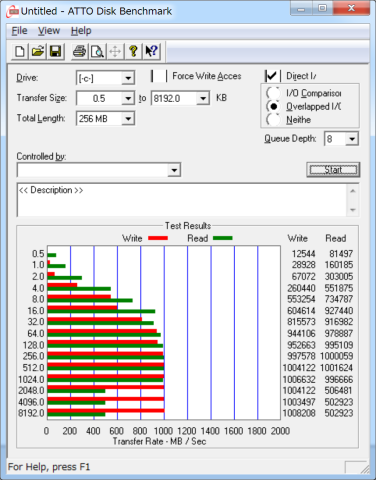Click the Transfer Rate - MB / Sec axis label
This screenshot has height=480, width=376.
[x=159, y=441]
